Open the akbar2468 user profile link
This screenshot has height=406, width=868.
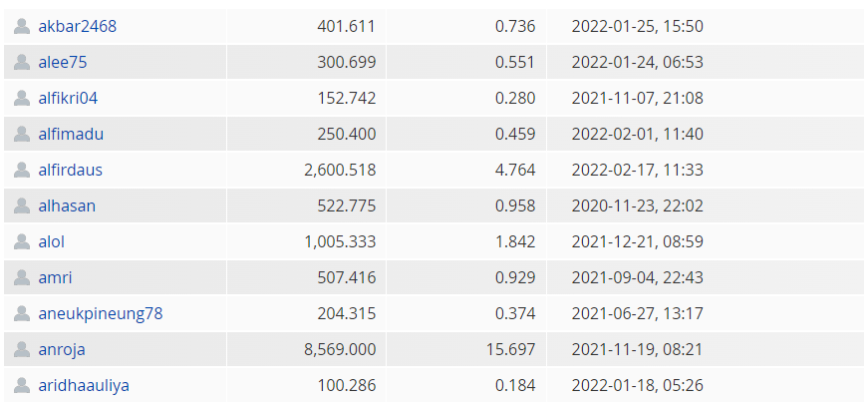78,27
